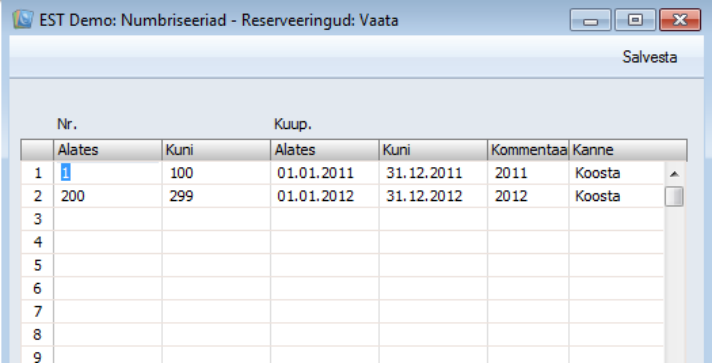Select row number 1

pos(37,173)
